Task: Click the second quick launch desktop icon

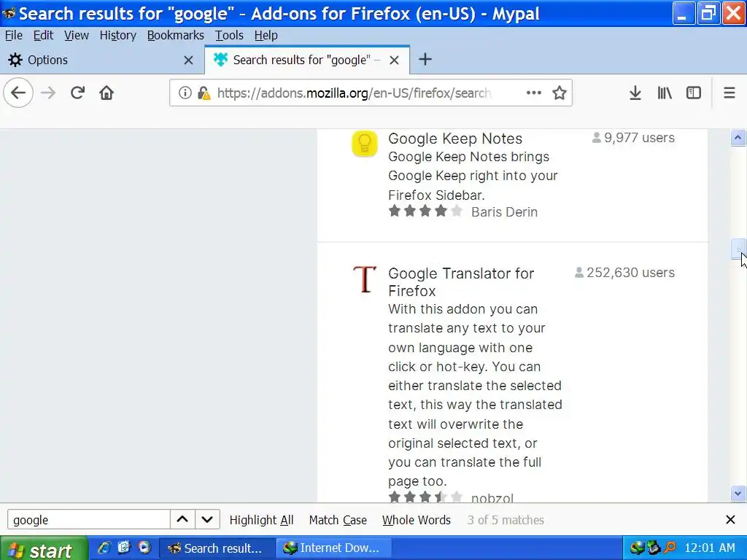Action: click(124, 548)
